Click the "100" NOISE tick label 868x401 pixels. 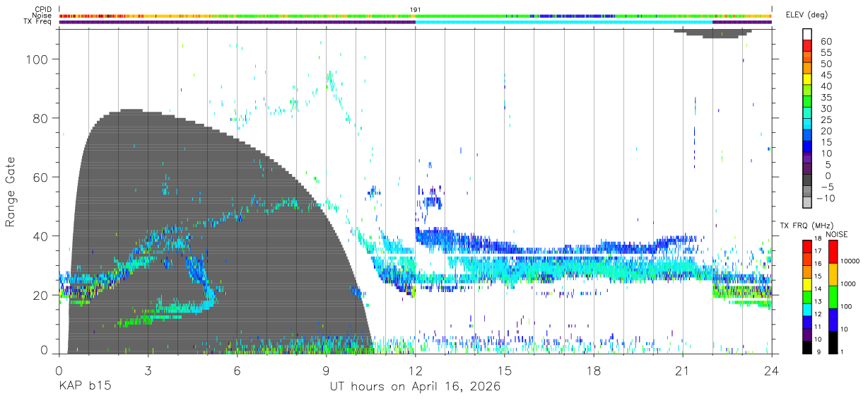click(847, 307)
